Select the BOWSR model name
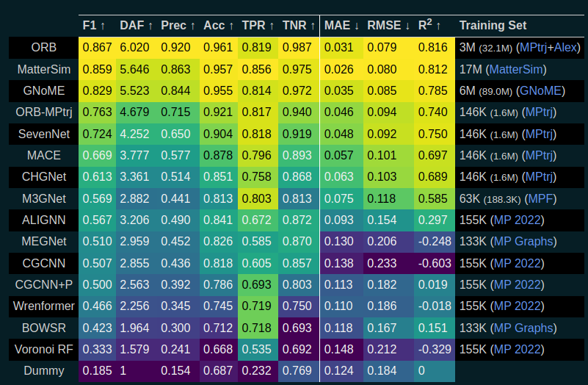The width and height of the screenshot is (588, 385). pos(44,328)
